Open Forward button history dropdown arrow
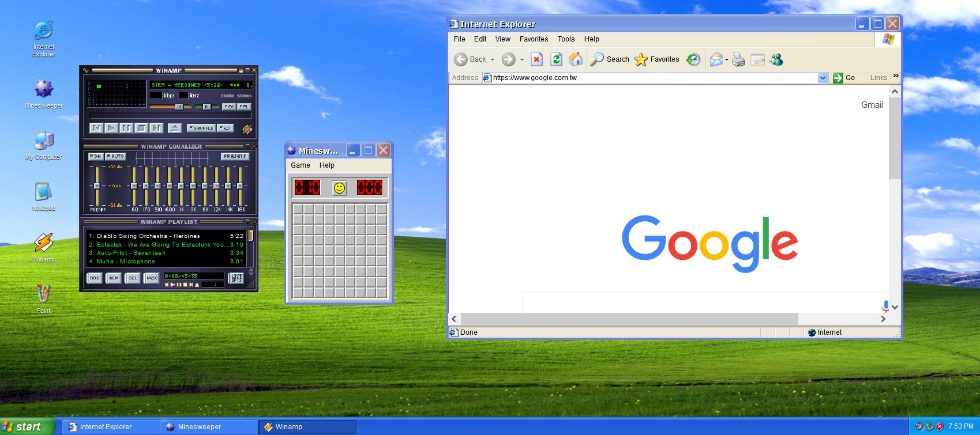Screen dimensions: 980x435 (x=522, y=59)
